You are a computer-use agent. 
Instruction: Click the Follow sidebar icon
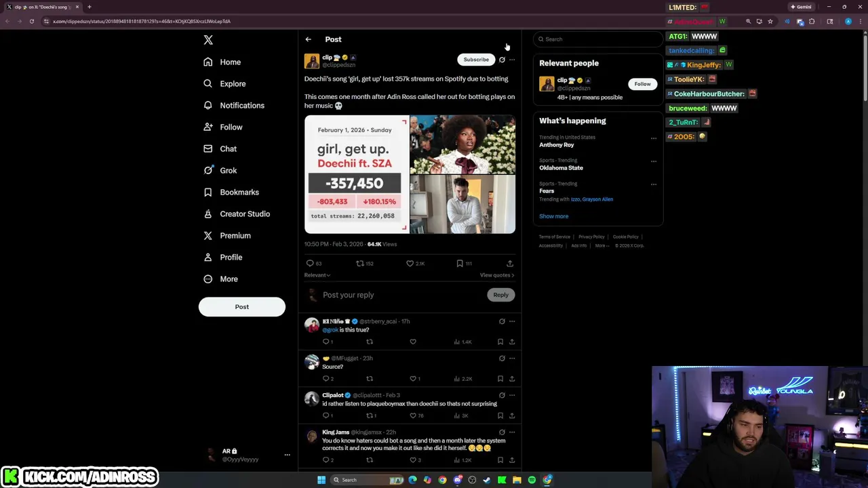pyautogui.click(x=208, y=127)
